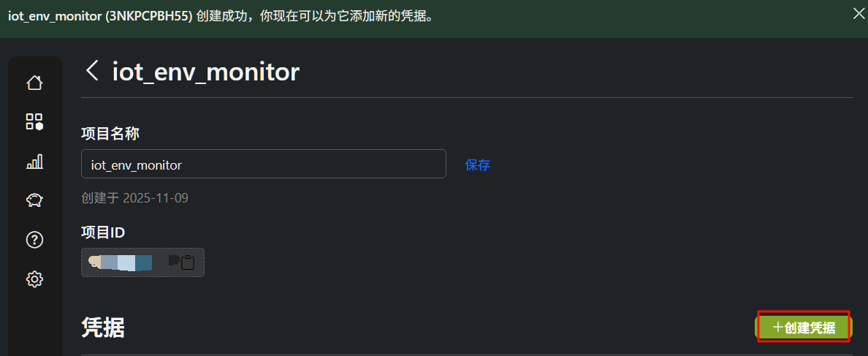Open the settings gear icon

pos(34,279)
